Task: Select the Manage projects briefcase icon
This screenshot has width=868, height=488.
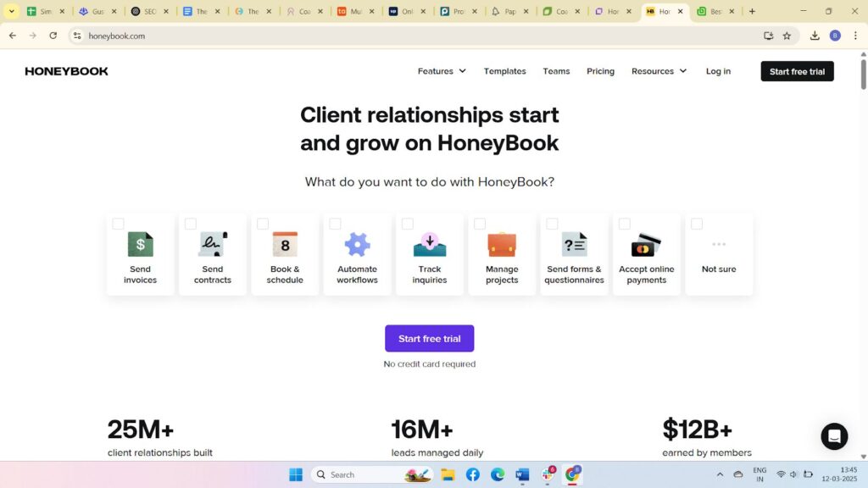Action: [x=502, y=245]
